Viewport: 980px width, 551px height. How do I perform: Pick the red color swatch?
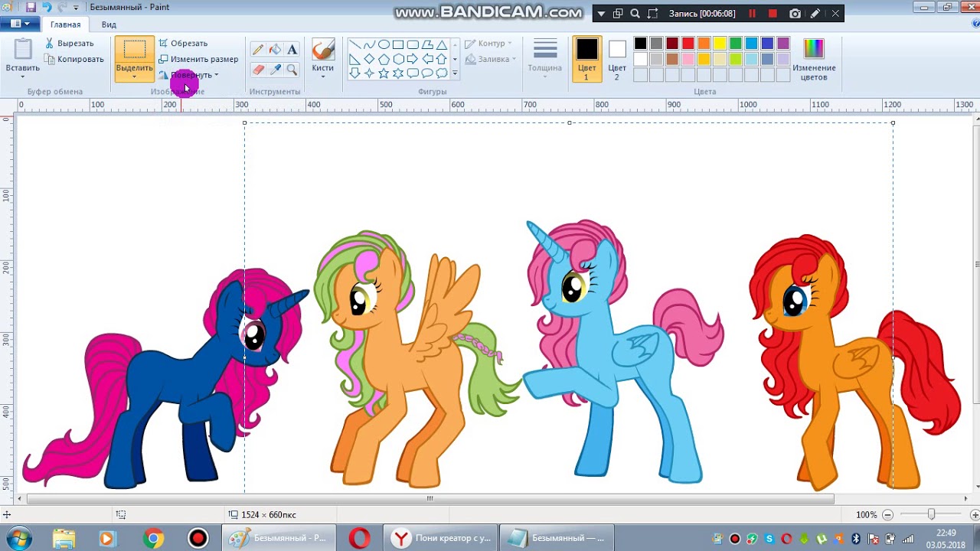pos(688,44)
